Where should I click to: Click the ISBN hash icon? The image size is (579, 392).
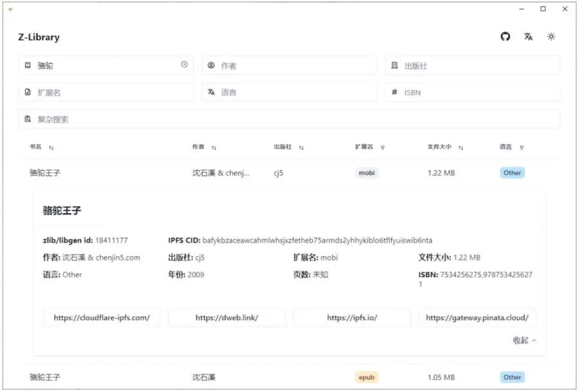tap(393, 92)
